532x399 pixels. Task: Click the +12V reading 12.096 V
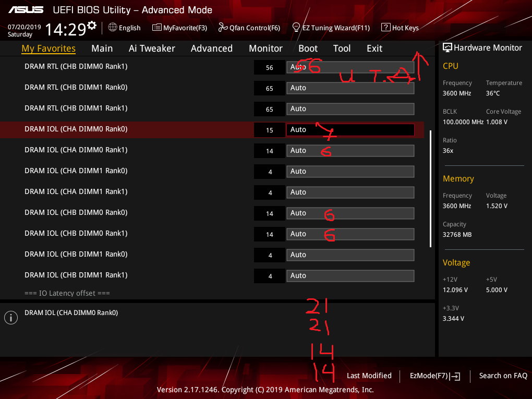(455, 290)
